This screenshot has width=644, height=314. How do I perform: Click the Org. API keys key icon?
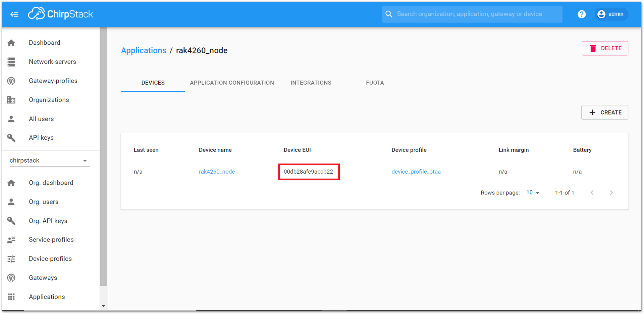[11, 221]
